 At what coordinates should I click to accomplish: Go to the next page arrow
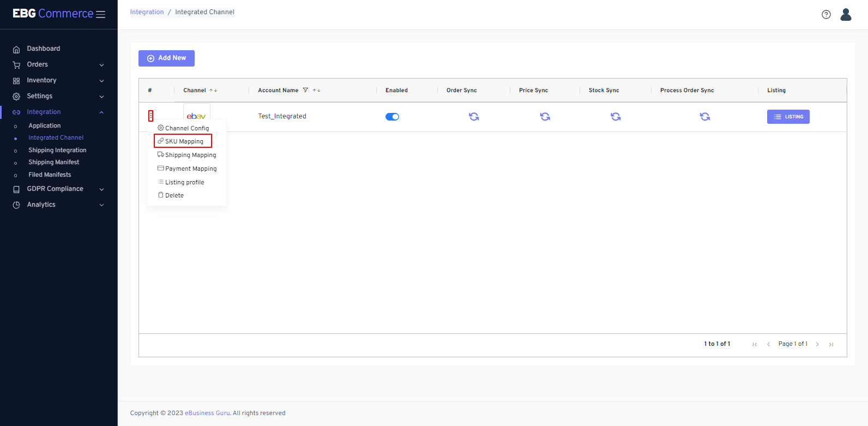pos(817,344)
